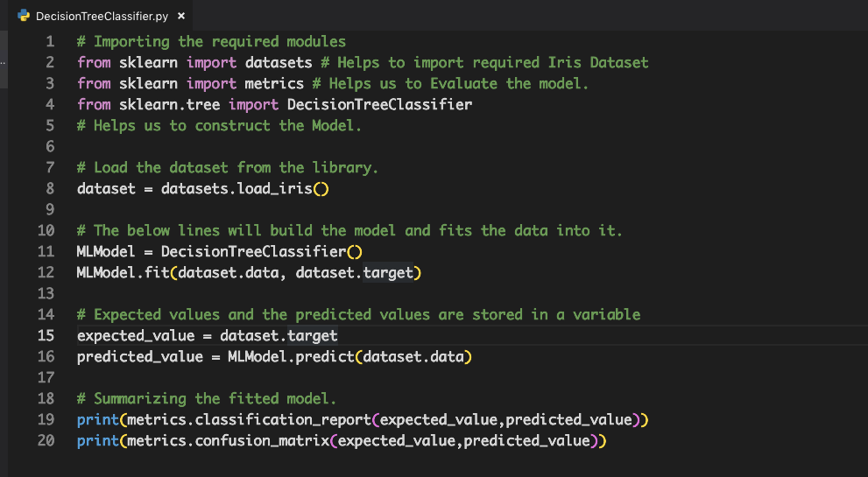The image size is (868, 477).
Task: Click line number 20 in the gutter
Action: pyautogui.click(x=46, y=441)
